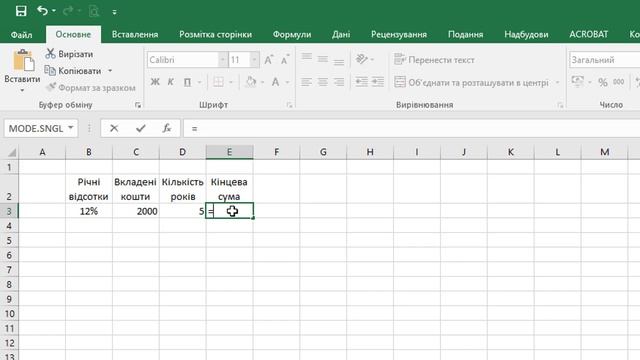The image size is (640, 360).
Task: Click the comma style 000 icon
Action: point(618,82)
